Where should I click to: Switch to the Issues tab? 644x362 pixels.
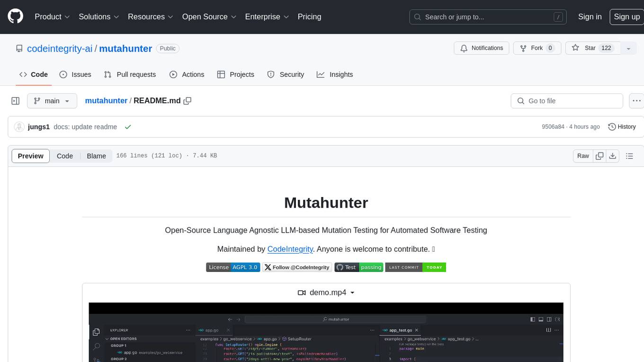(x=75, y=74)
